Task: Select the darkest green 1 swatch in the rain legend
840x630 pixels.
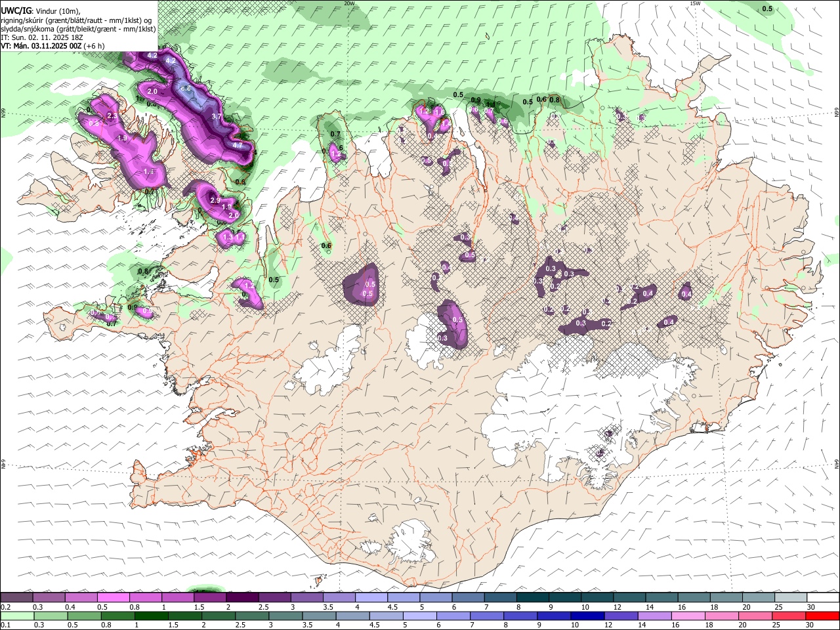Action: 152,616
